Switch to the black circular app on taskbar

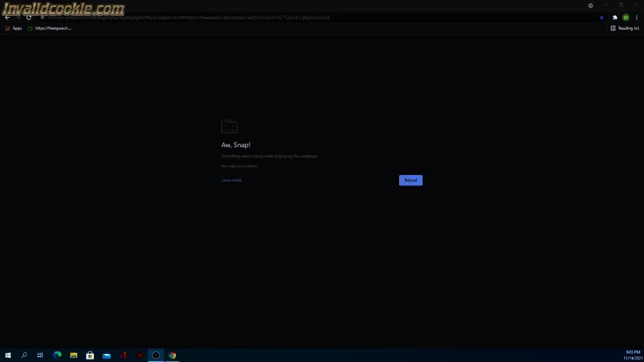156,355
